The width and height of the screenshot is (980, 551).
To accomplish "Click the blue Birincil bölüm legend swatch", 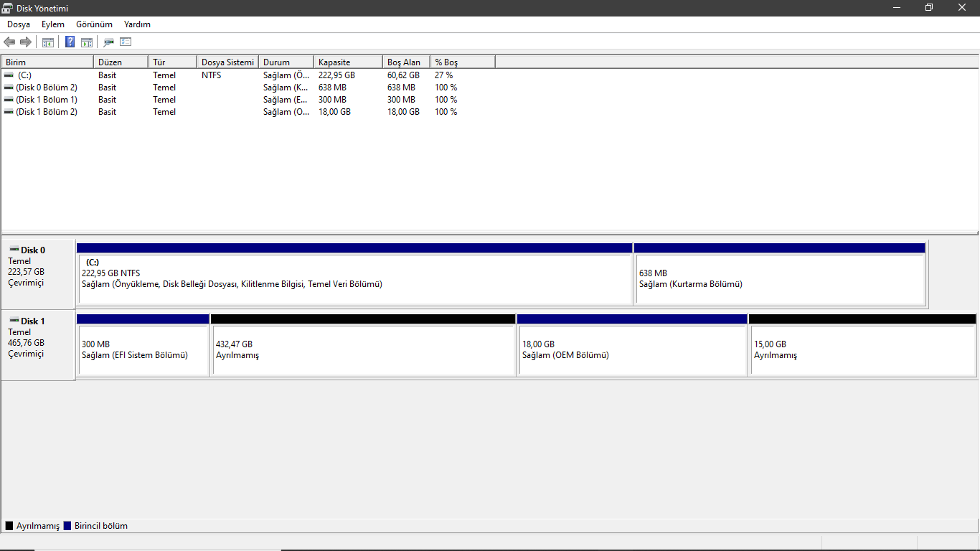I will (x=67, y=526).
